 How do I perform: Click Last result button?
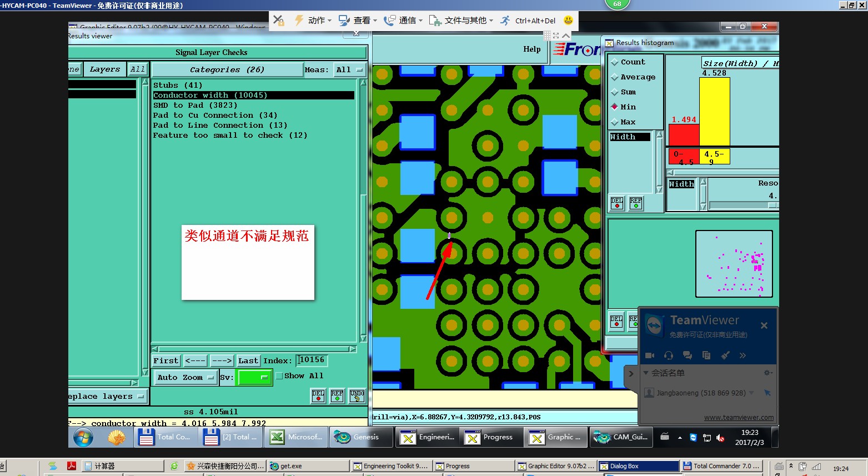pyautogui.click(x=248, y=361)
